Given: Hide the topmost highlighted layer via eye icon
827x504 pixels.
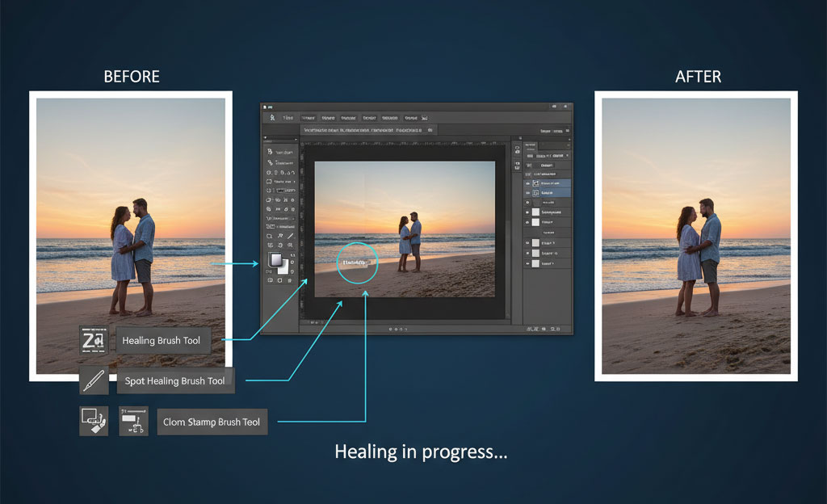Looking at the screenshot, I should [x=528, y=183].
